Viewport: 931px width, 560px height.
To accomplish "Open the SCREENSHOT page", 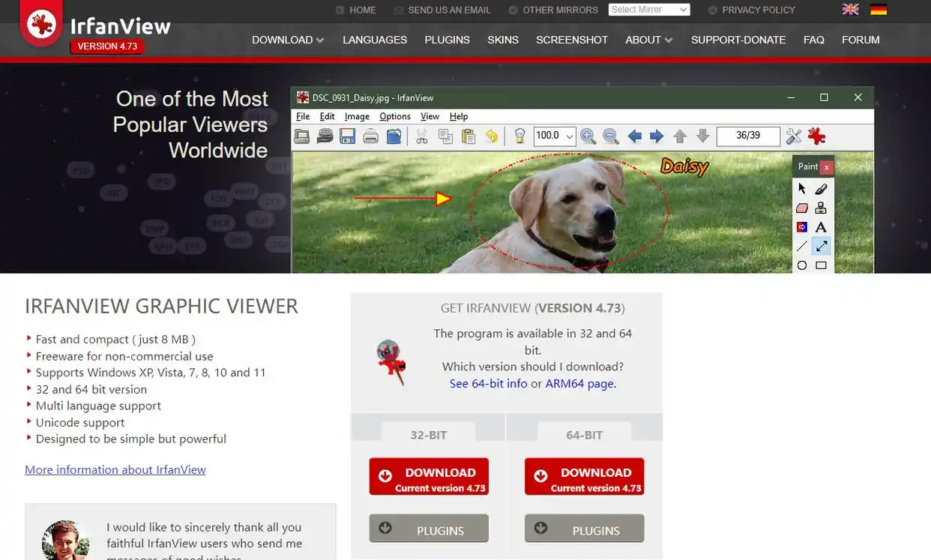I will [x=572, y=40].
